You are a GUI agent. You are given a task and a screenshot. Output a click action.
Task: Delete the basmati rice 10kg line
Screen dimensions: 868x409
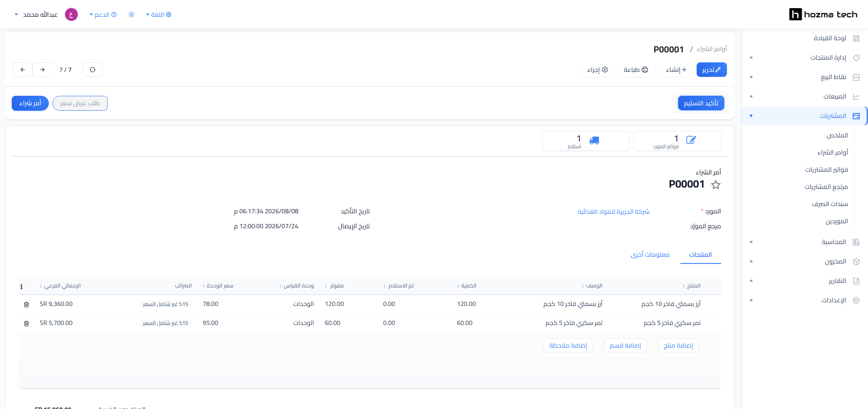coord(27,305)
